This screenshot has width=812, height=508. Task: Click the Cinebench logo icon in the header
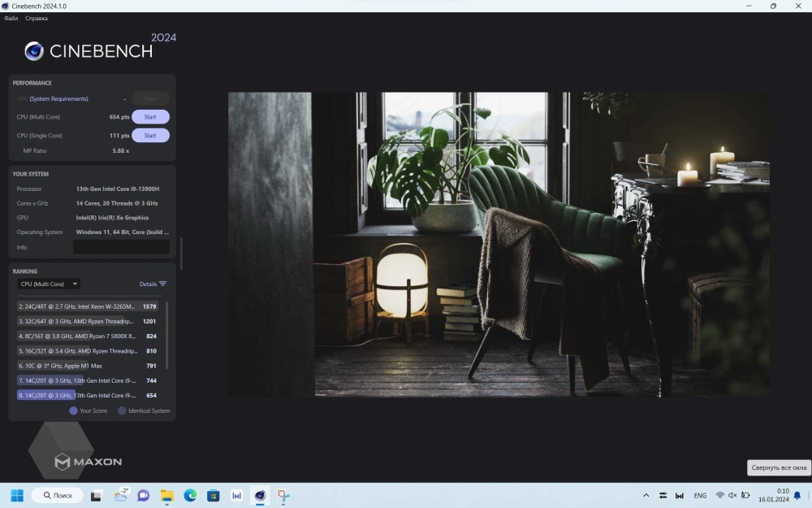pyautogui.click(x=34, y=51)
